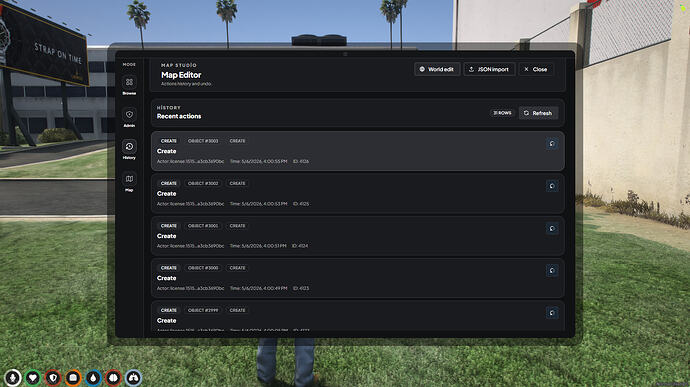This screenshot has height=387, width=690.
Task: Click the ID: 4124 text
Action: click(300, 246)
